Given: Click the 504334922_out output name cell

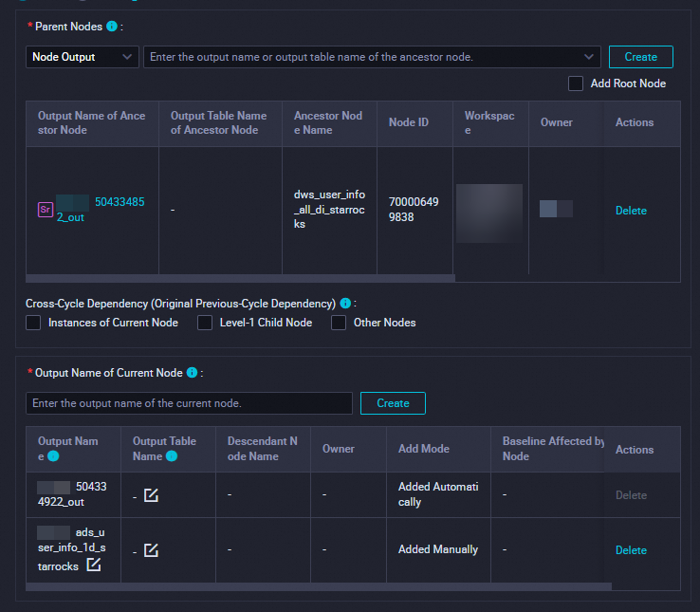Looking at the screenshot, I should [x=73, y=494].
